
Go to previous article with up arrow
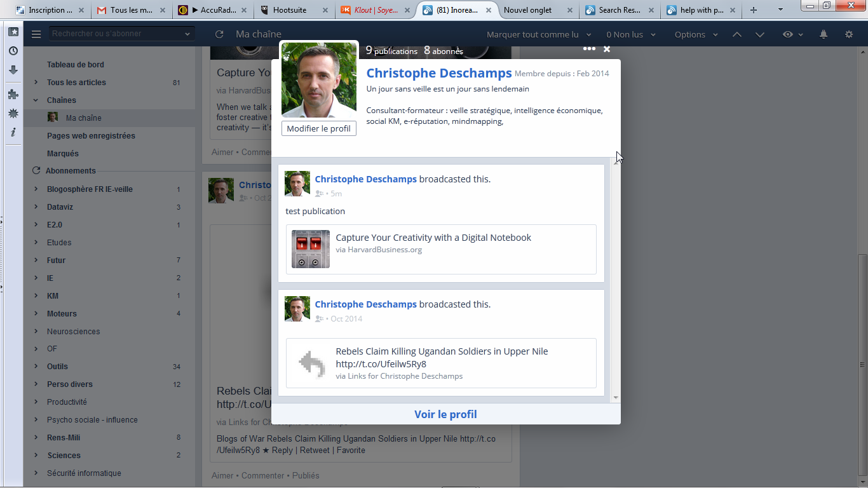(737, 34)
